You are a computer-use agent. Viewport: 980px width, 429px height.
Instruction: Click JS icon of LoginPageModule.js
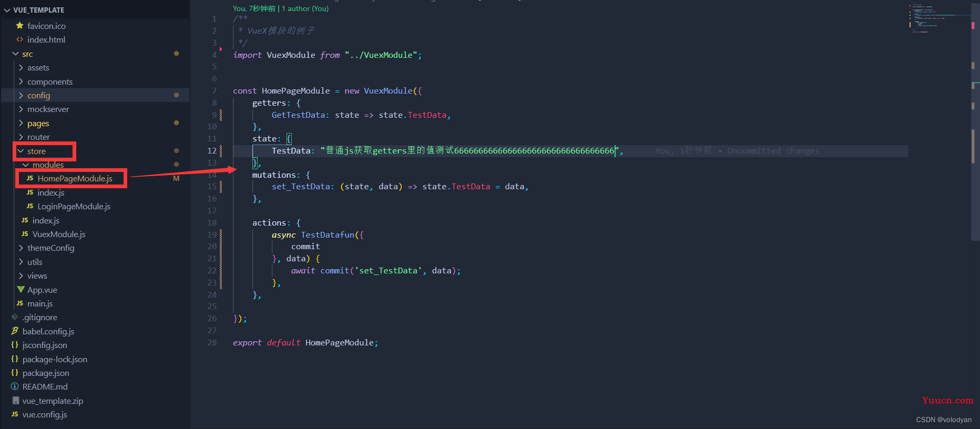pyautogui.click(x=30, y=206)
